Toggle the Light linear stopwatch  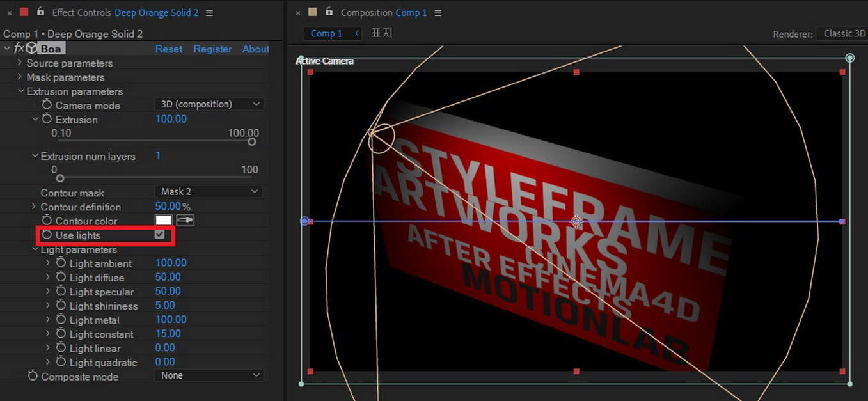[61, 347]
